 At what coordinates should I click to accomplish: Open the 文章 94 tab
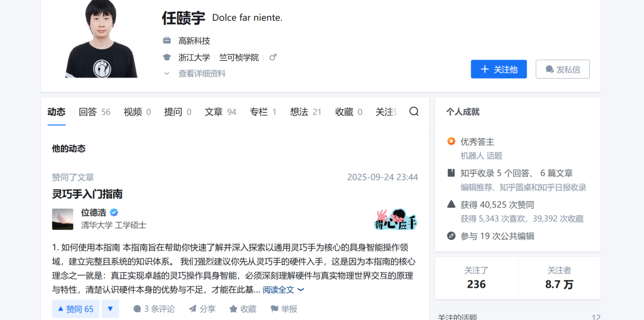point(221,111)
